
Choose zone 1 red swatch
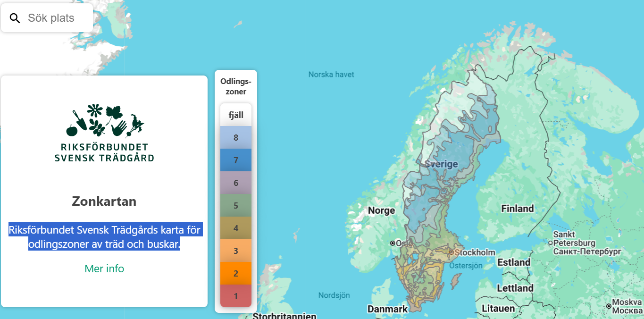(x=236, y=296)
